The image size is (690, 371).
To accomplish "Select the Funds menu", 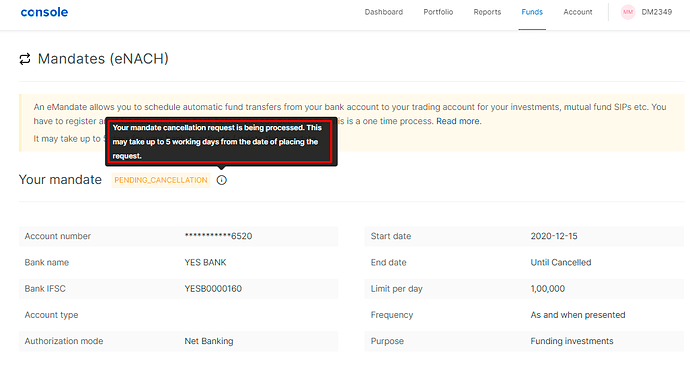I will pos(532,12).
